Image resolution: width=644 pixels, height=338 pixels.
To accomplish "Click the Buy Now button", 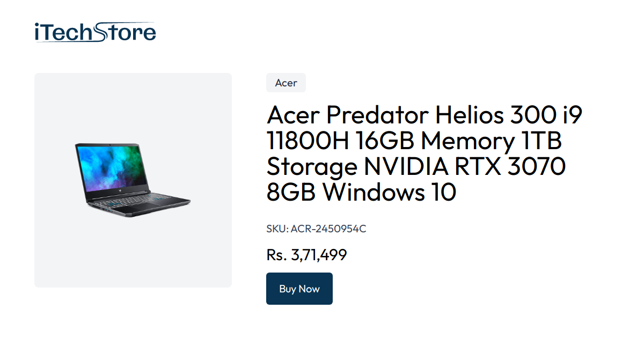I will 299,289.
